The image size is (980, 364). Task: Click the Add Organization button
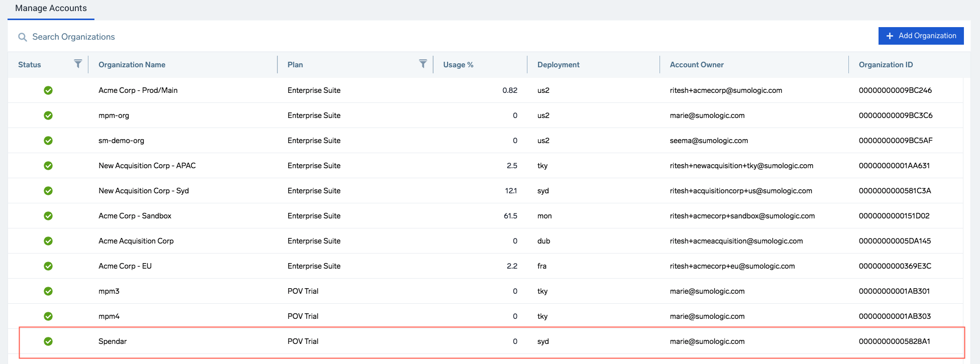921,36
